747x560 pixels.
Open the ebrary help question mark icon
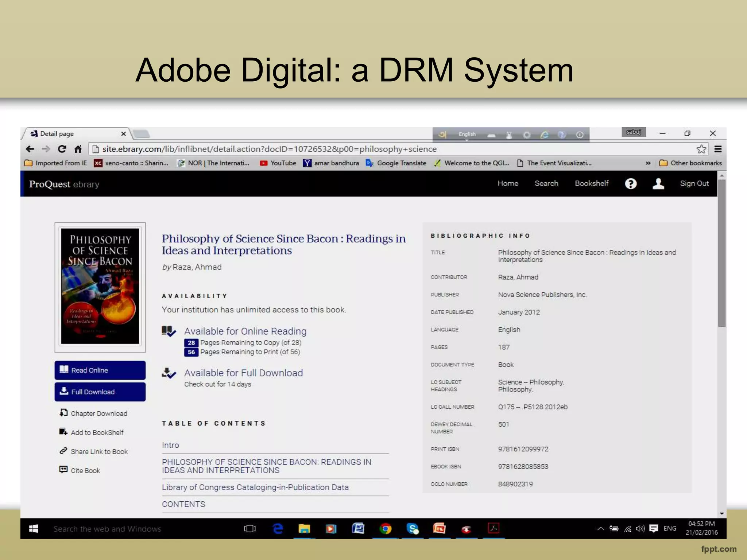(x=631, y=183)
